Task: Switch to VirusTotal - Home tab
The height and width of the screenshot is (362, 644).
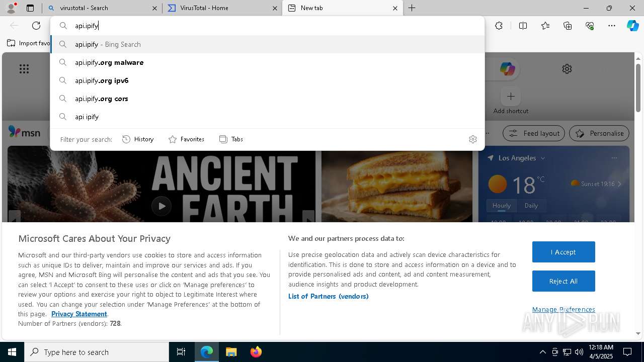Action: [222, 8]
